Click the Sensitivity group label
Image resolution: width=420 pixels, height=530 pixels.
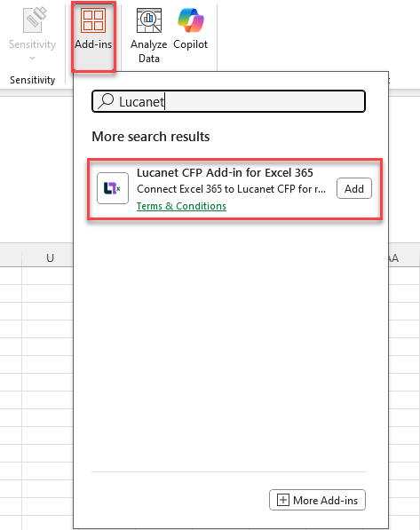(x=33, y=80)
